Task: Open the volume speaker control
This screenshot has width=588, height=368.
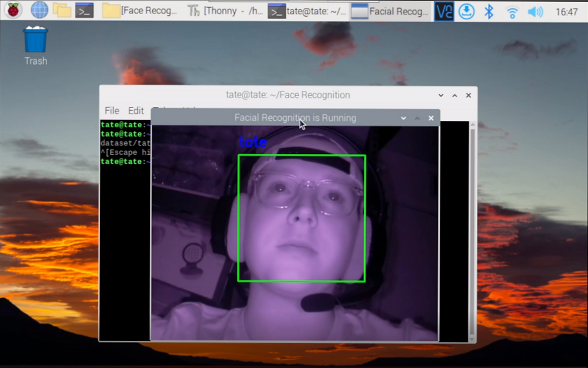Action: 535,11
